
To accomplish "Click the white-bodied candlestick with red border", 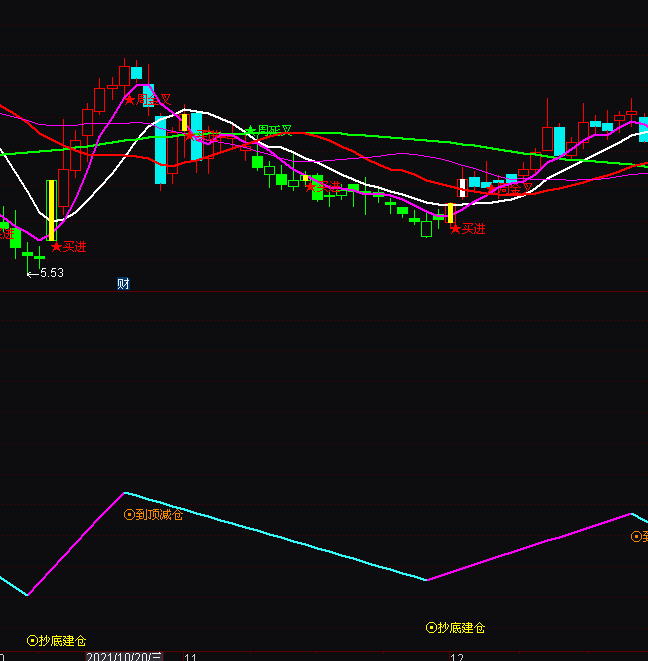I will [462, 187].
